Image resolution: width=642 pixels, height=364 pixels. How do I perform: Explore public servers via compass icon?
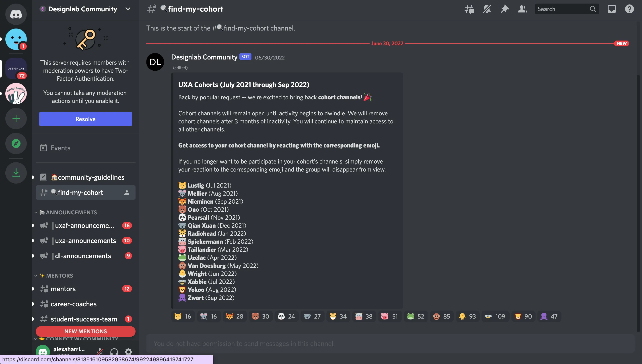pyautogui.click(x=16, y=143)
